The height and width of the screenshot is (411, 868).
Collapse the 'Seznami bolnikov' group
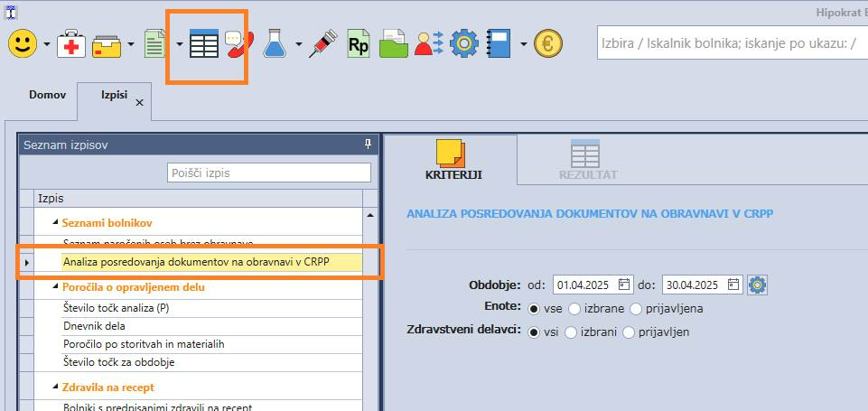point(56,222)
